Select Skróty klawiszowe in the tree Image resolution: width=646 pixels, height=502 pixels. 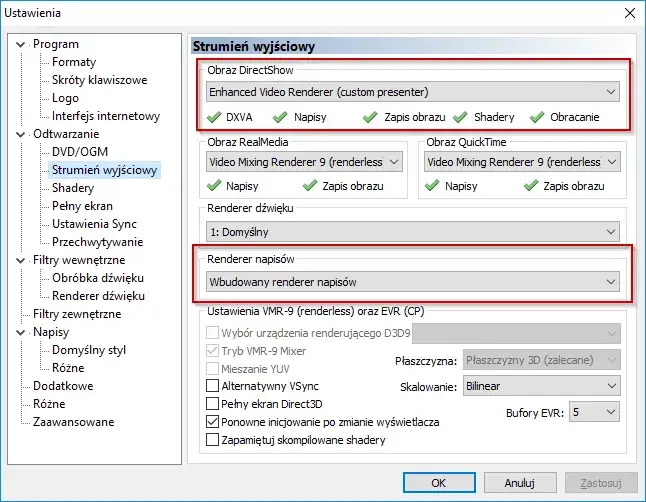(99, 80)
